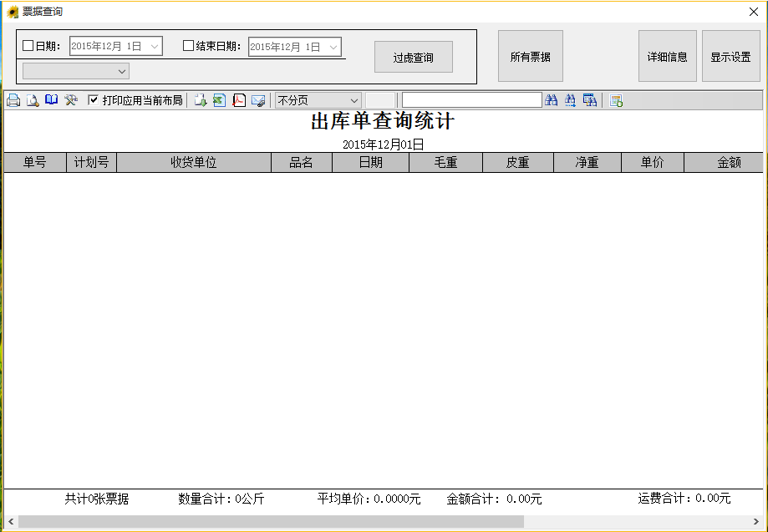Uncheck 打印应用当前布局 checkbox

point(93,100)
